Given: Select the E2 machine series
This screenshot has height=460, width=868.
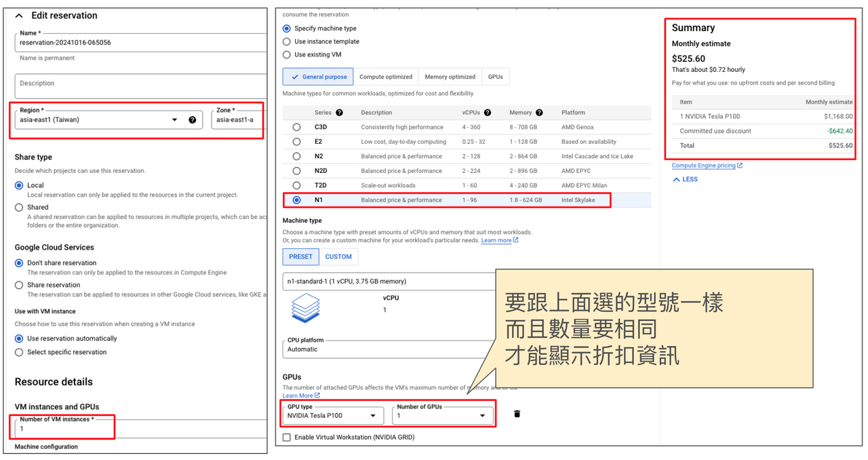Looking at the screenshot, I should click(296, 140).
